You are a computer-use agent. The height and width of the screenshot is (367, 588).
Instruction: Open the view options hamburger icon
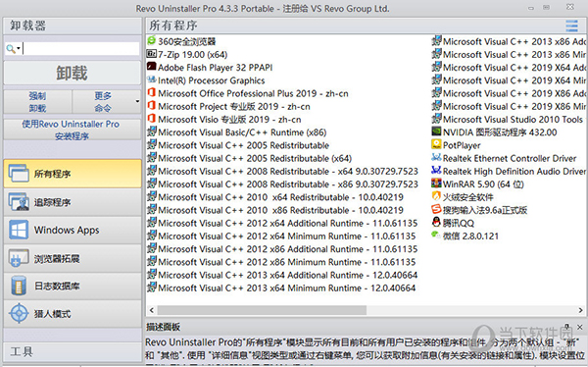572,26
